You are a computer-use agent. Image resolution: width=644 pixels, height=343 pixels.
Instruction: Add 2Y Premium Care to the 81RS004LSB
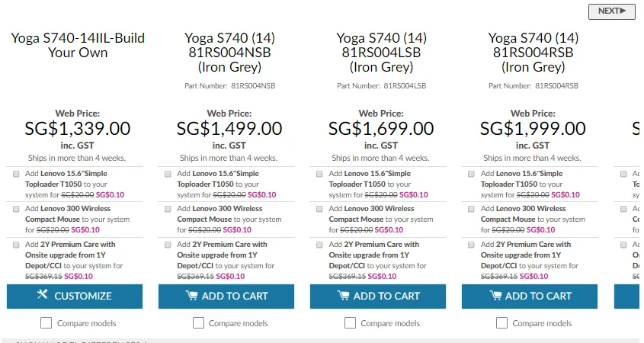(x=320, y=245)
